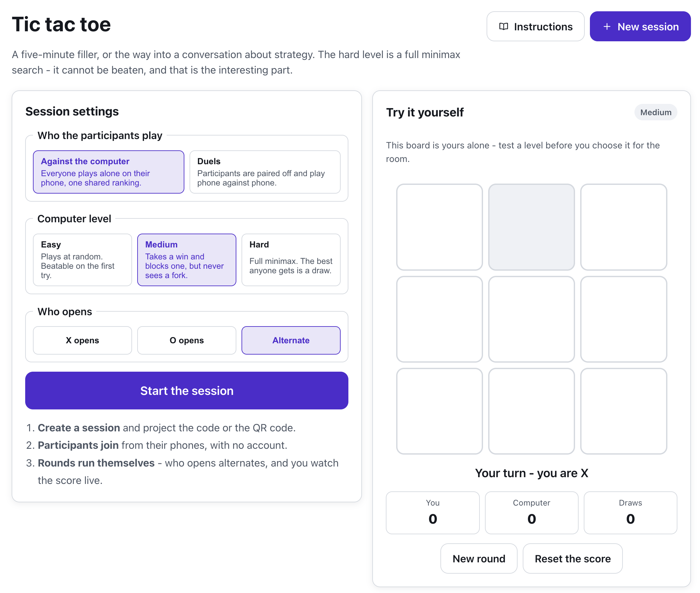Click the plus icon on New session
The width and height of the screenshot is (700, 593).
pyautogui.click(x=607, y=26)
